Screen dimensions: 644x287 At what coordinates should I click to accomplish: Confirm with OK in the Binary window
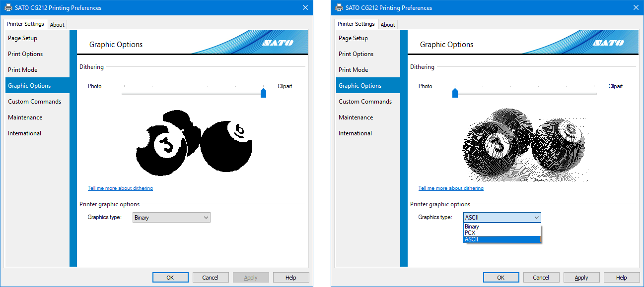click(170, 278)
